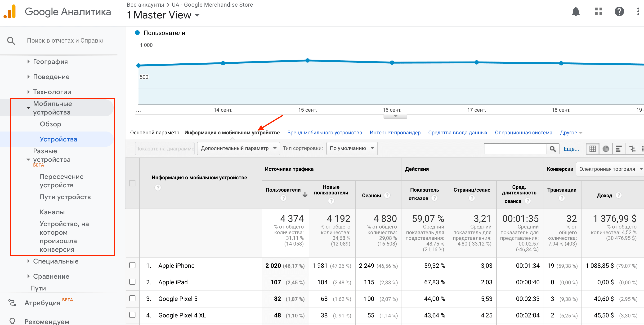Sort by Users descending arrow
644x325 pixels.
point(305,195)
